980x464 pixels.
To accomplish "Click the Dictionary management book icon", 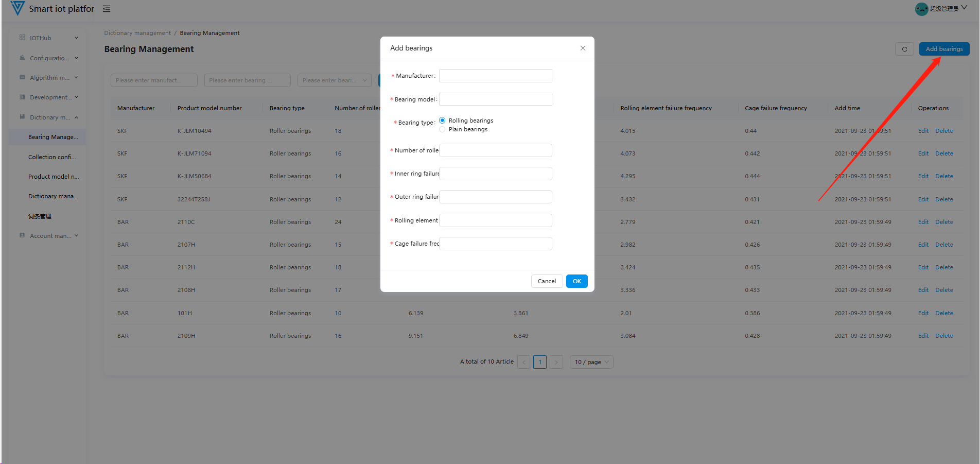I will (22, 117).
